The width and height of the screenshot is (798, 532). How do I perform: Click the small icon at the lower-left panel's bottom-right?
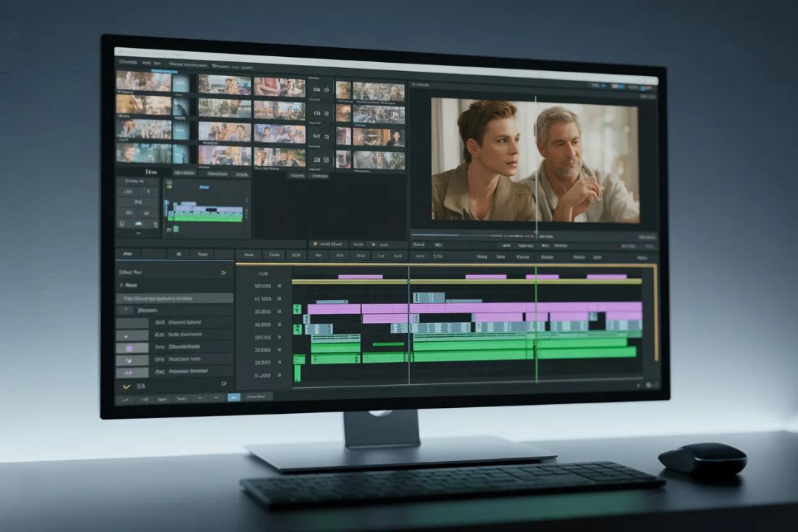point(224,384)
